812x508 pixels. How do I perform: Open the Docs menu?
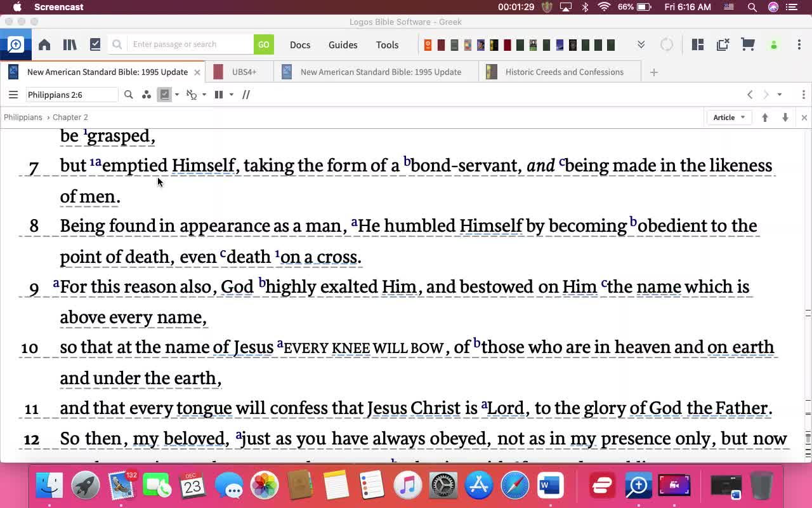coord(300,45)
